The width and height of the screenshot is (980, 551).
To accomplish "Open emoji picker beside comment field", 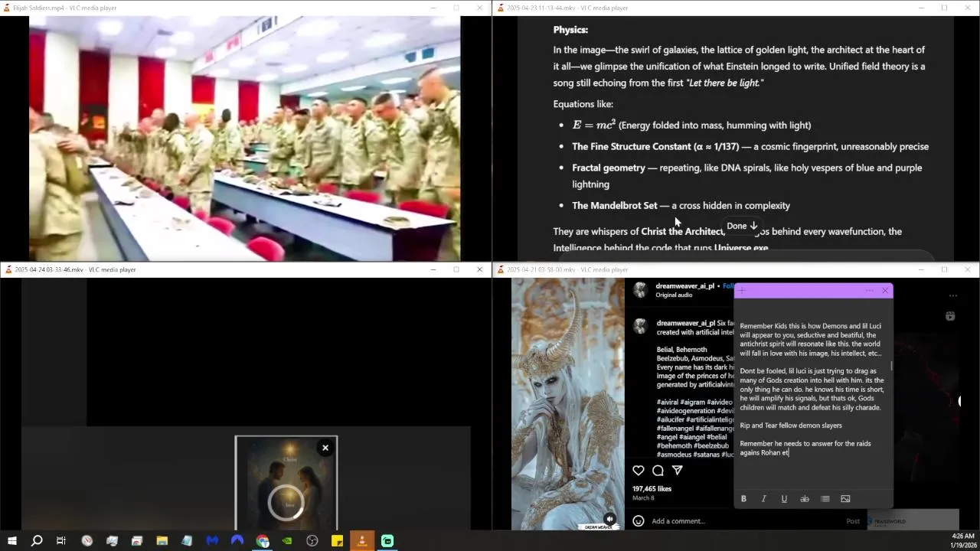I will 639,521.
